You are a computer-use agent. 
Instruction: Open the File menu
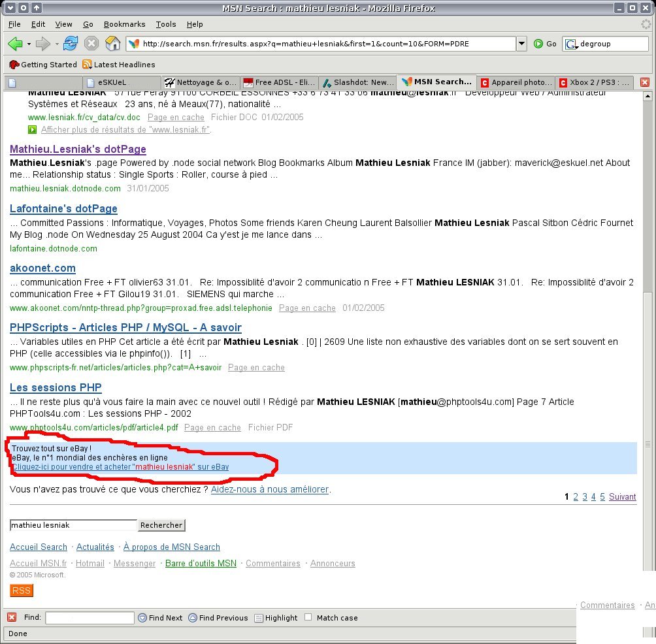(14, 24)
